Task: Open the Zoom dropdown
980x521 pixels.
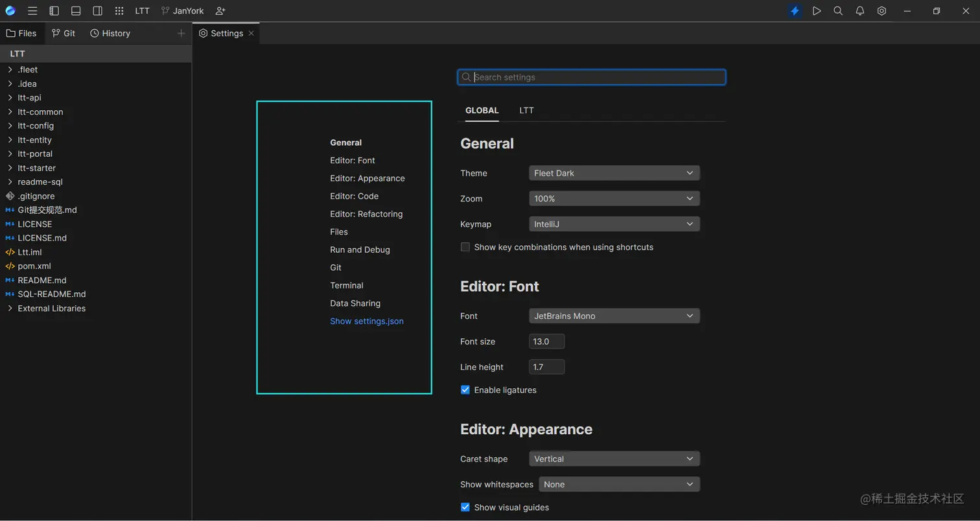Action: (614, 198)
